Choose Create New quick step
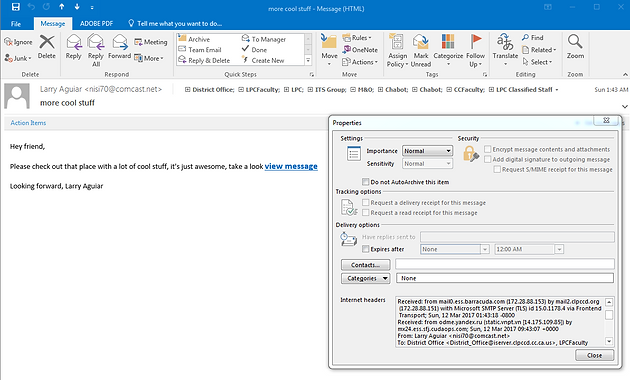This screenshot has height=380, width=630. pos(263,60)
